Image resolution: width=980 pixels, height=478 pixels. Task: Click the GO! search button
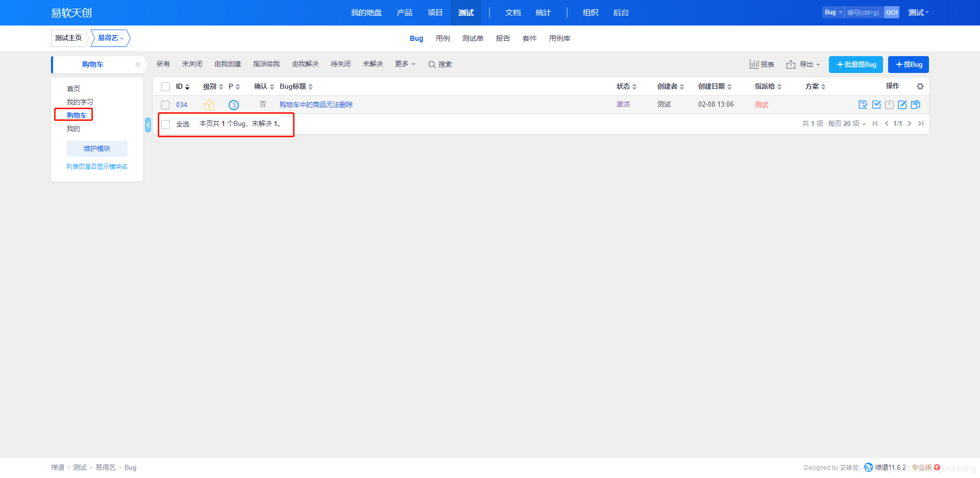click(892, 12)
